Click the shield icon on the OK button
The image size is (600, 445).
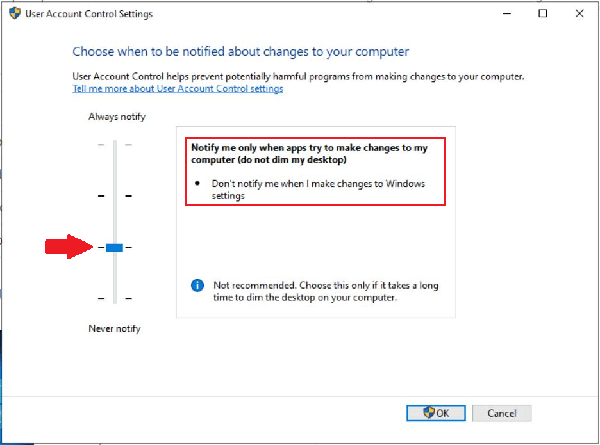coord(430,412)
